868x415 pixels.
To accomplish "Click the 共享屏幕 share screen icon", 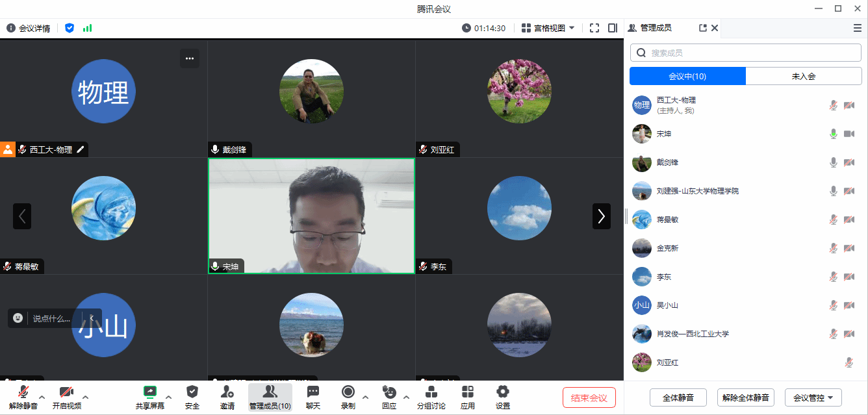I will point(150,392).
